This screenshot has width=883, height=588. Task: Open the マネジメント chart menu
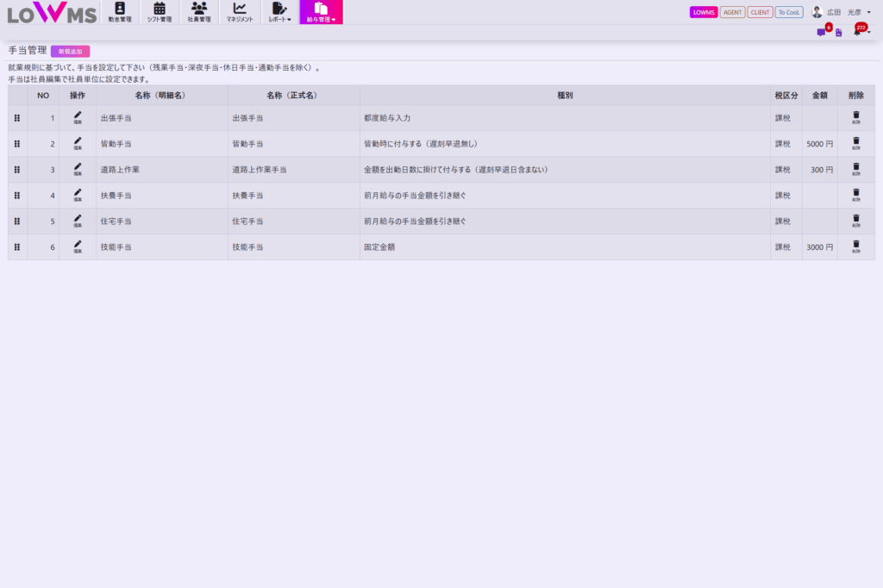(240, 12)
